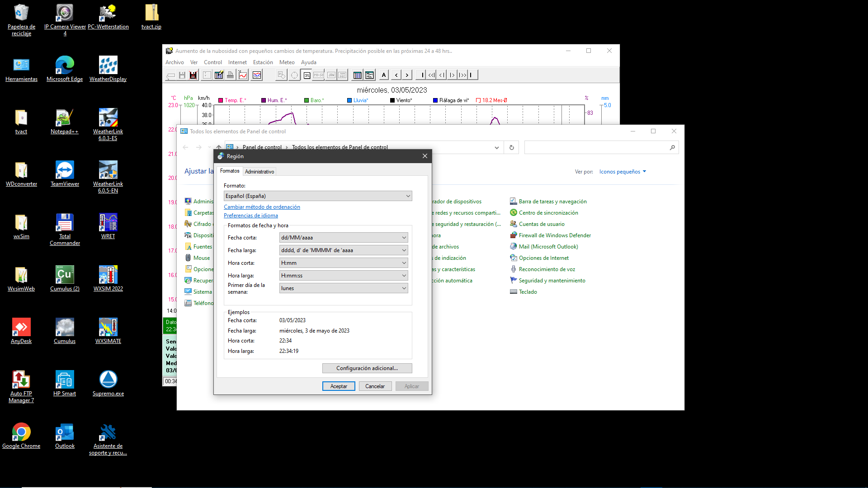Image resolution: width=868 pixels, height=488 pixels.
Task: Follow the Preferencias de idioma link
Action: tap(250, 216)
